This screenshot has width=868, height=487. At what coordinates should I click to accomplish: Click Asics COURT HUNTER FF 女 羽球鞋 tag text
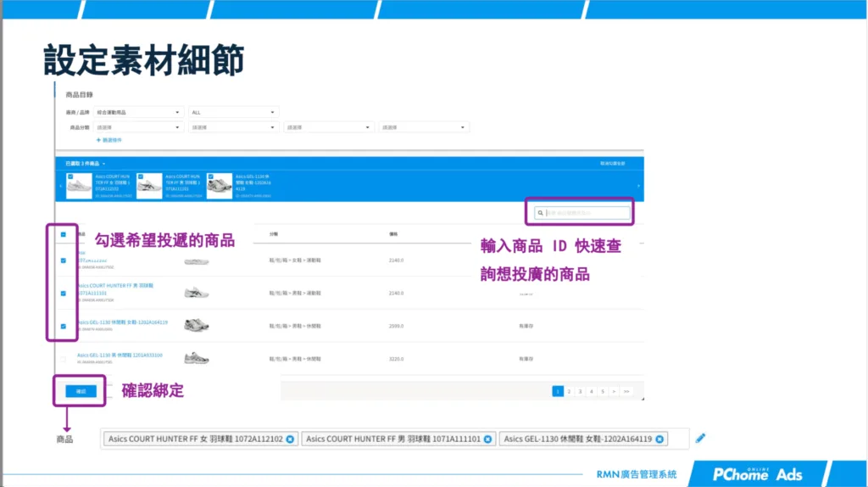point(196,439)
